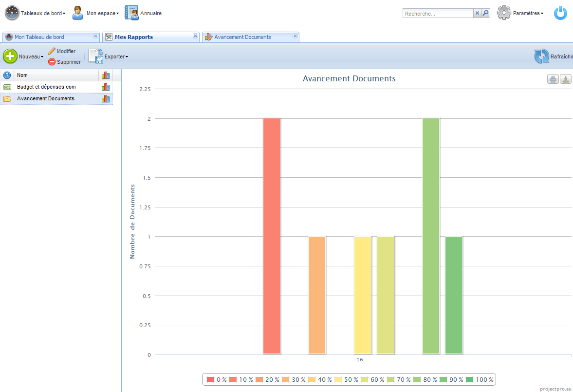Click the search magnifier icon
The width and height of the screenshot is (573, 392).
486,13
